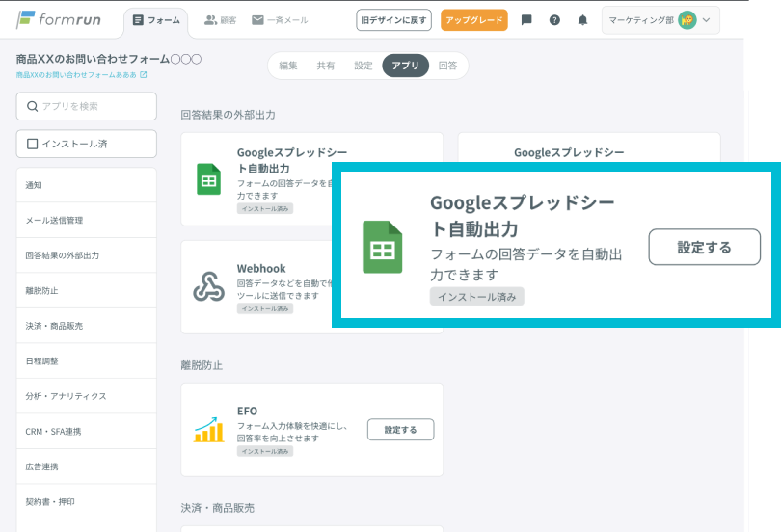
Task: Click the EFO card title
Action: tap(247, 412)
